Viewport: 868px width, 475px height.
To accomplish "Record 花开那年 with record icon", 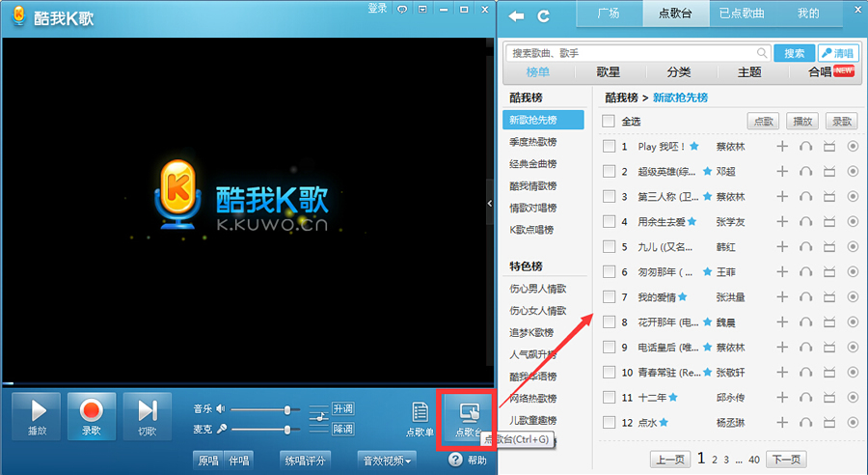I will click(x=853, y=322).
